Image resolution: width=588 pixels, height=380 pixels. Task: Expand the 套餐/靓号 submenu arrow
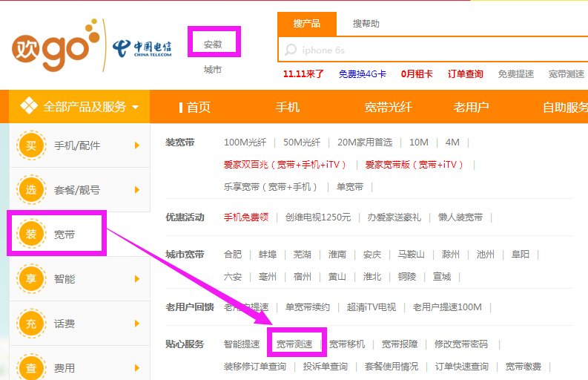(x=137, y=189)
